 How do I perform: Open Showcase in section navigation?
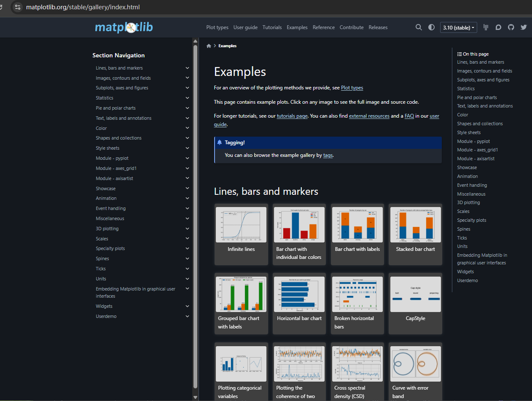pyautogui.click(x=105, y=188)
